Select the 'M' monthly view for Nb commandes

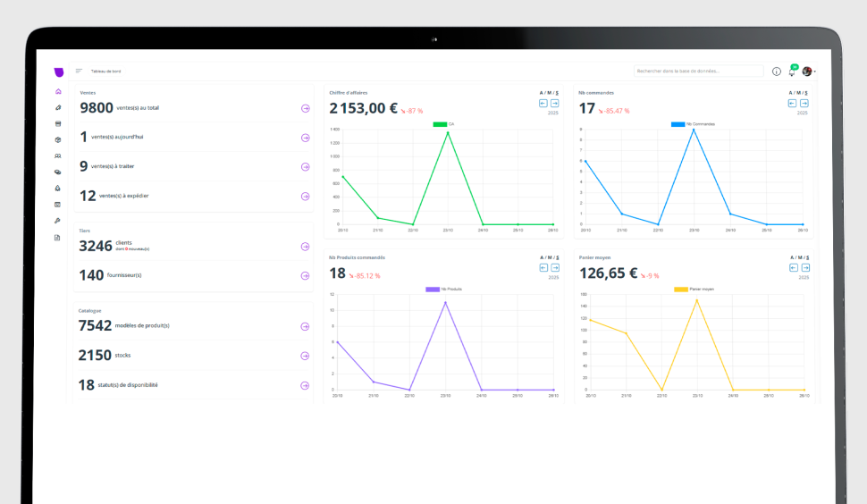click(x=798, y=92)
